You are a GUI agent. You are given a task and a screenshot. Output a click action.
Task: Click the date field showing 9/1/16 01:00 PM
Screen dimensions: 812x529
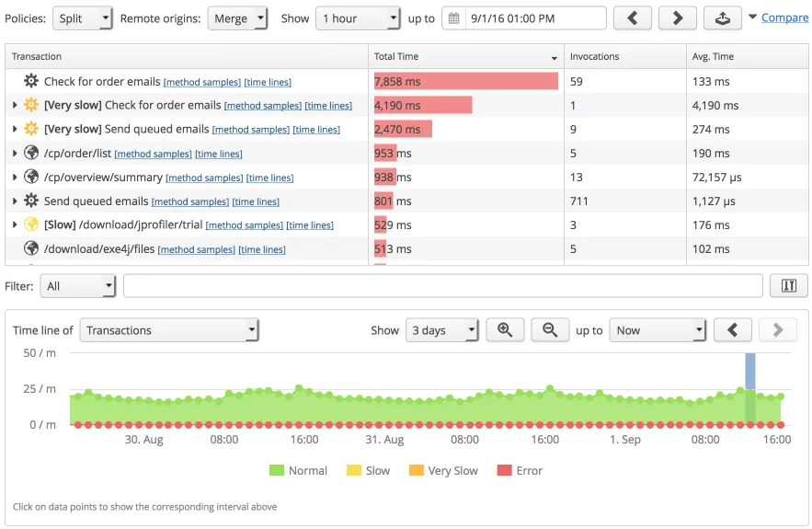535,18
